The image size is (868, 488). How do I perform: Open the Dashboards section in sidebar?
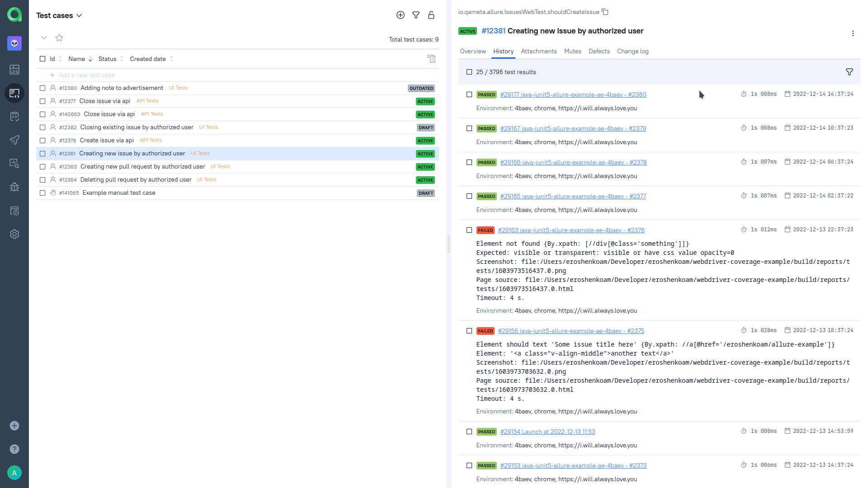14,70
